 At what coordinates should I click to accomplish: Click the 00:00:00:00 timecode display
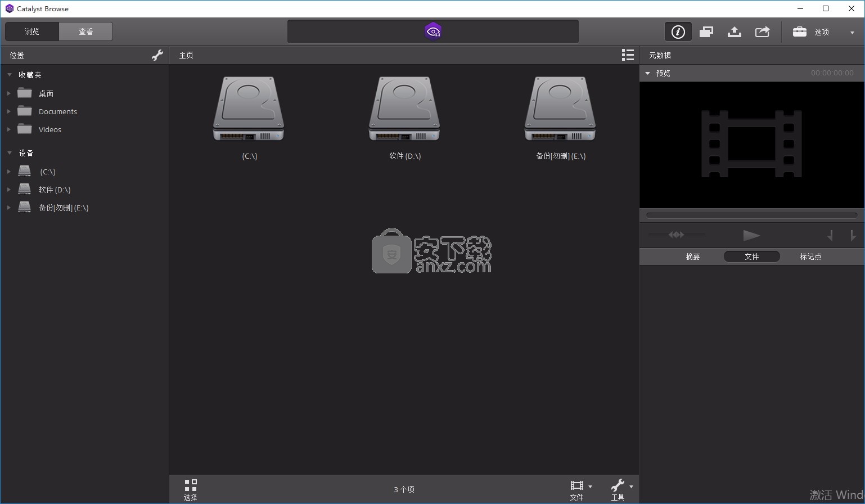click(x=832, y=73)
